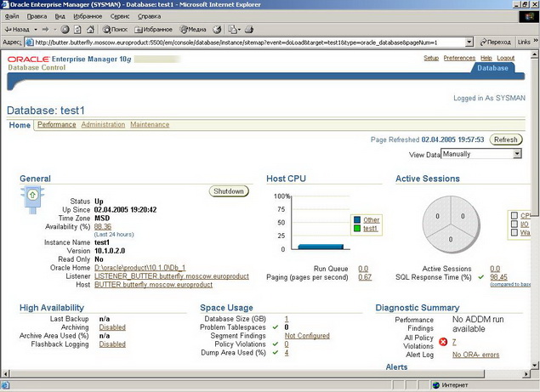The width and height of the screenshot is (540, 392).
Task: Click the Mail icon in IE toolbar
Action: (233, 30)
